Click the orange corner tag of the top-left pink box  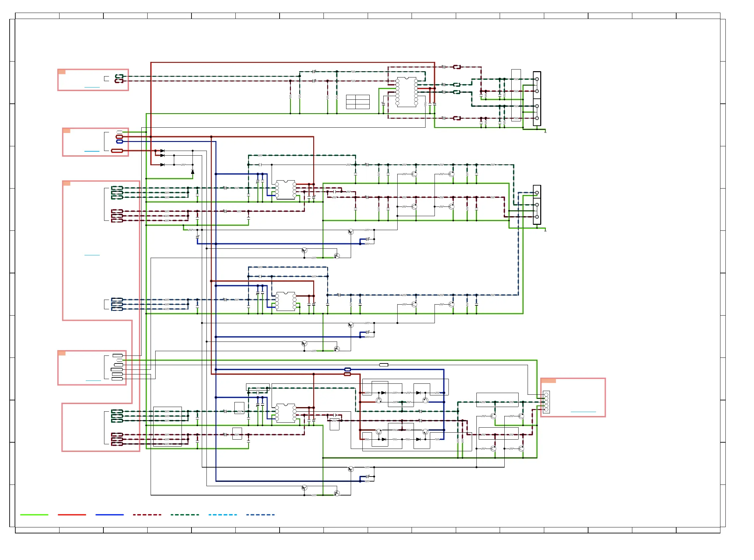(x=62, y=72)
